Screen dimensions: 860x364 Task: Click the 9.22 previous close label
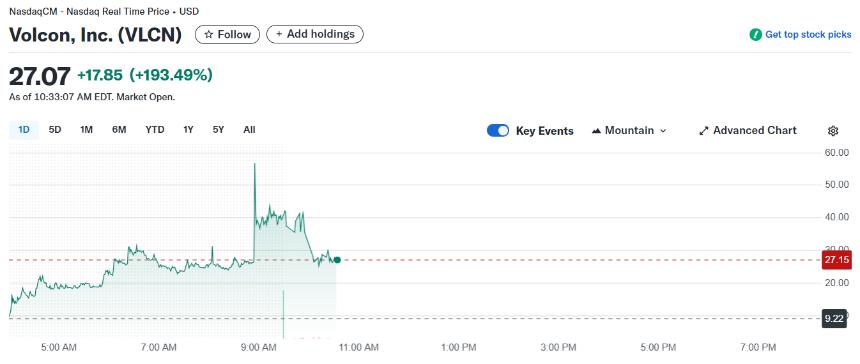click(834, 318)
